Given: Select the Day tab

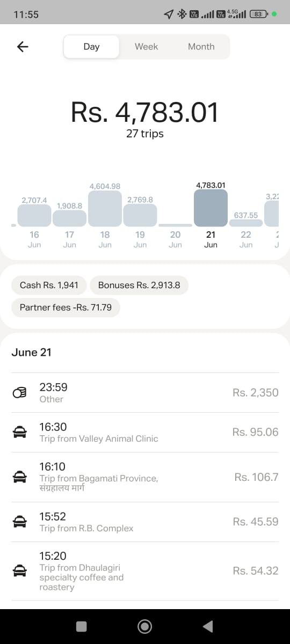Looking at the screenshot, I should [91, 47].
